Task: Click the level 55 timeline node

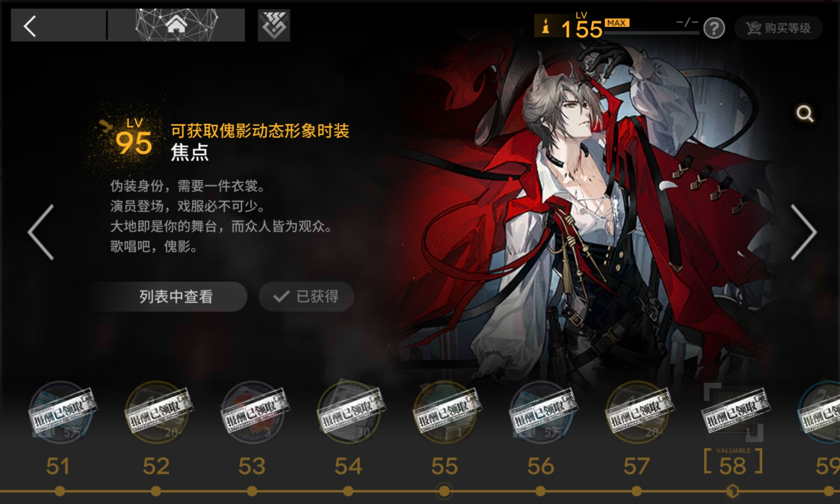Action: [x=444, y=491]
